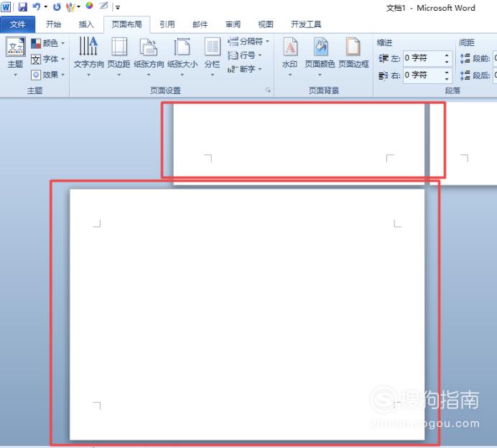Switch to the 引用 (References) tab
Image resolution: width=497 pixels, height=448 pixels.
(167, 24)
